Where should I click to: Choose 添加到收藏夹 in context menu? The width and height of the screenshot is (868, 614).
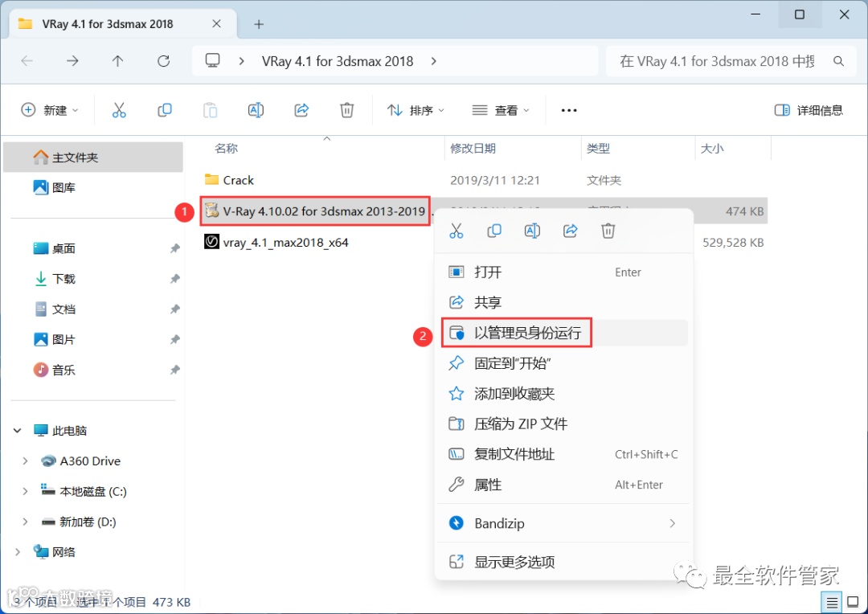[564, 394]
